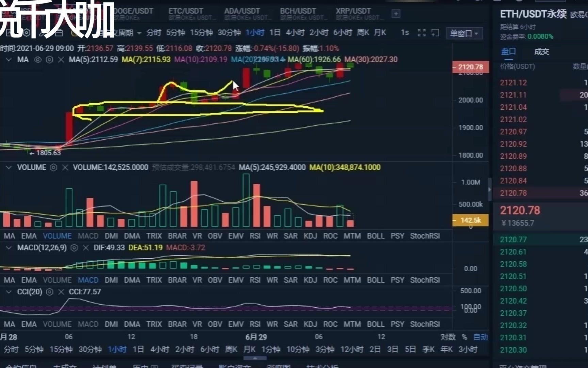This screenshot has height=368, width=588.
Task: Click ask price 2121.12 in order book
Action: tap(513, 83)
